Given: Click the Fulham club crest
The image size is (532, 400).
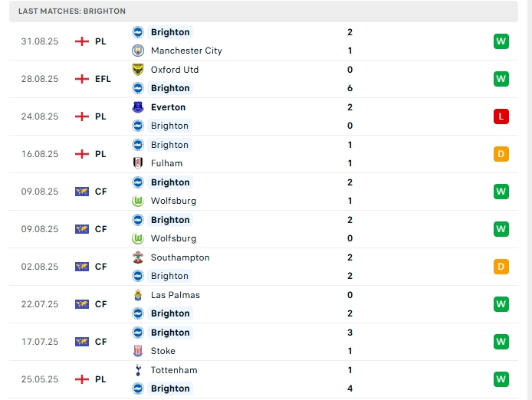Looking at the screenshot, I should pyautogui.click(x=138, y=163).
